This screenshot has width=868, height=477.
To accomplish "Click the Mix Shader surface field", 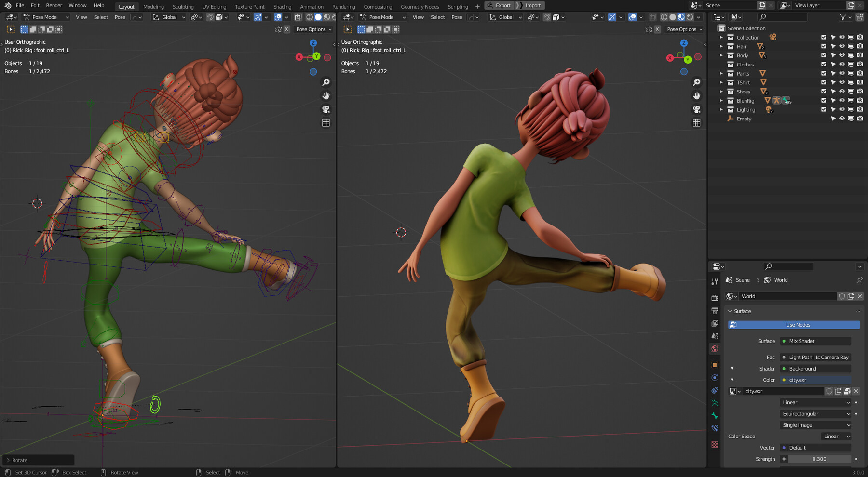I will pos(815,341).
